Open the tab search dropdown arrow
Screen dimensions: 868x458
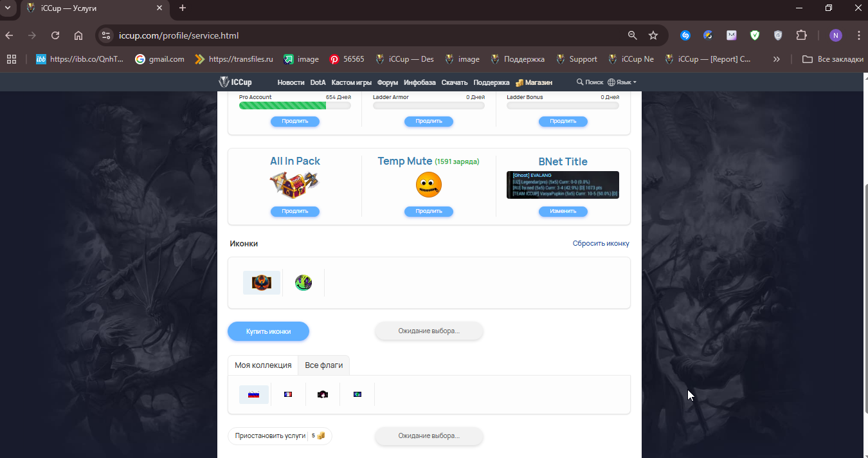[x=8, y=8]
